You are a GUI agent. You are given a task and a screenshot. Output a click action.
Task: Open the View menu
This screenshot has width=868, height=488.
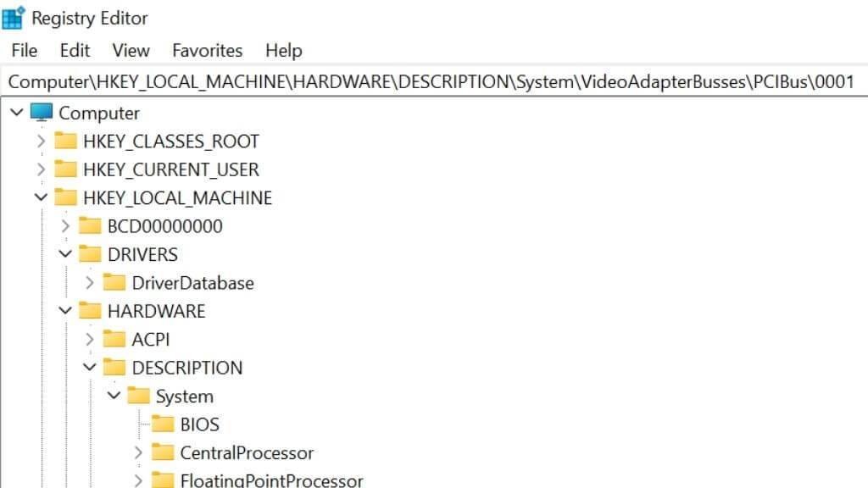click(x=131, y=50)
